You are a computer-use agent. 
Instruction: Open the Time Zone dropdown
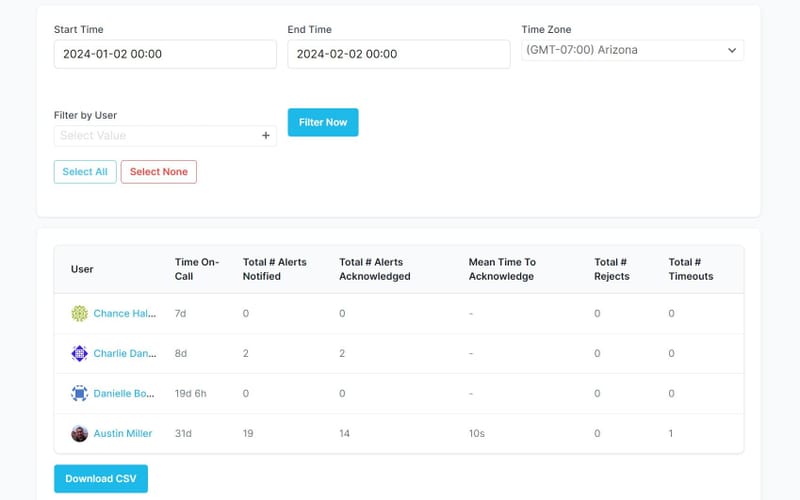[632, 50]
